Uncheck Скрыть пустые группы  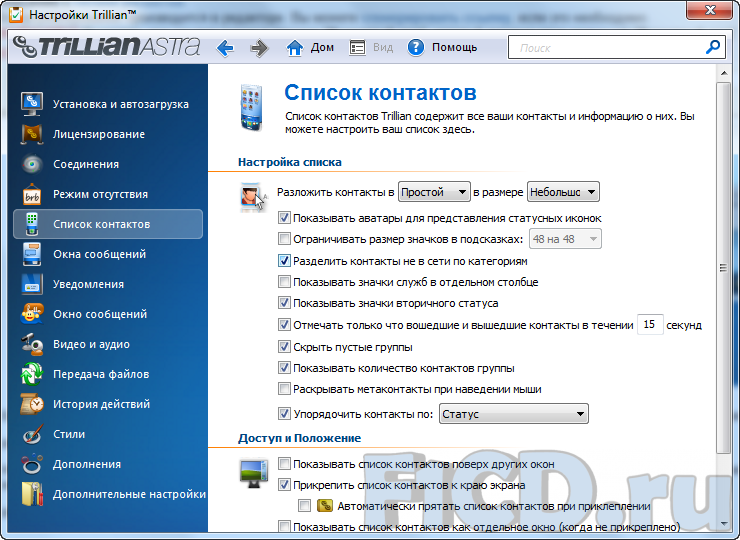284,347
